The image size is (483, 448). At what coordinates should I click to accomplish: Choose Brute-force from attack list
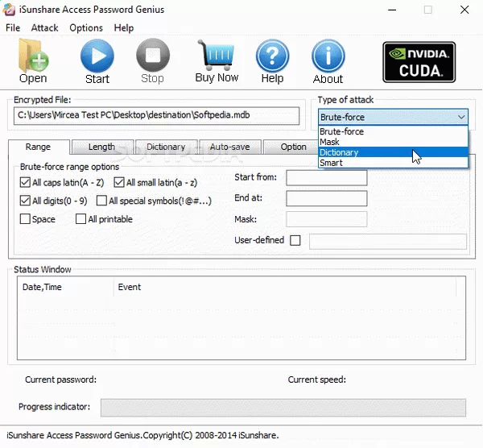click(x=393, y=131)
